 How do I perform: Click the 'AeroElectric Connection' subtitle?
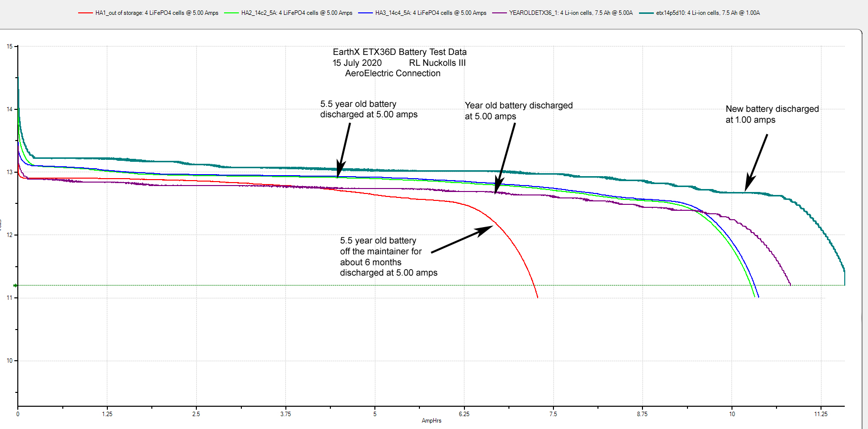point(393,73)
